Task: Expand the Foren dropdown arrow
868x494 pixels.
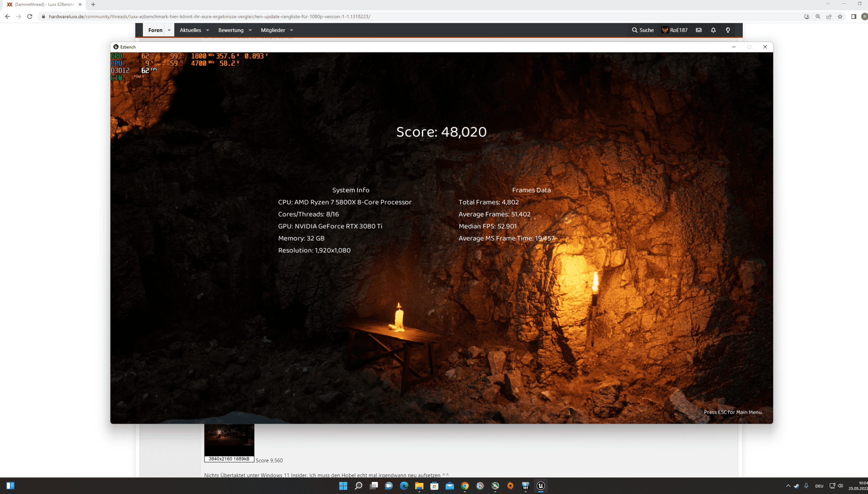Action: (169, 30)
